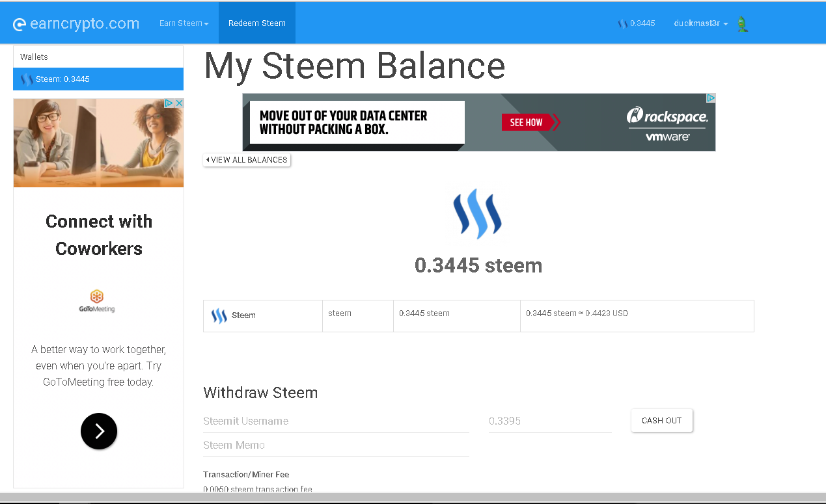Image resolution: width=826 pixels, height=504 pixels.
Task: Click the "MOVE OUT OF YOUR DATA CENTER" banner text
Action: click(x=344, y=122)
